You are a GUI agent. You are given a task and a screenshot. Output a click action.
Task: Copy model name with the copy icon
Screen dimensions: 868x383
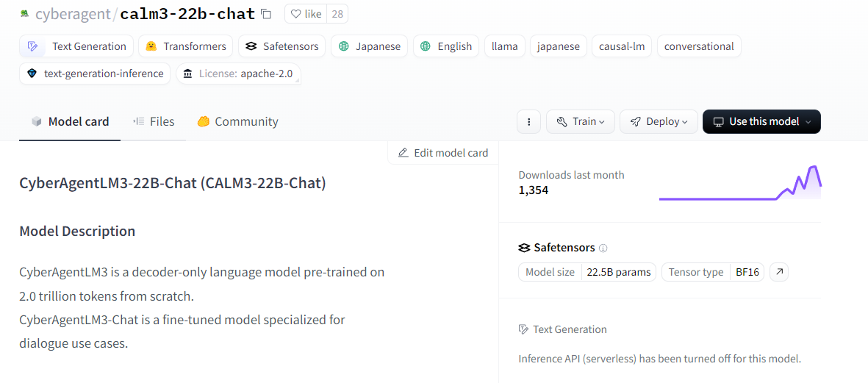(266, 14)
